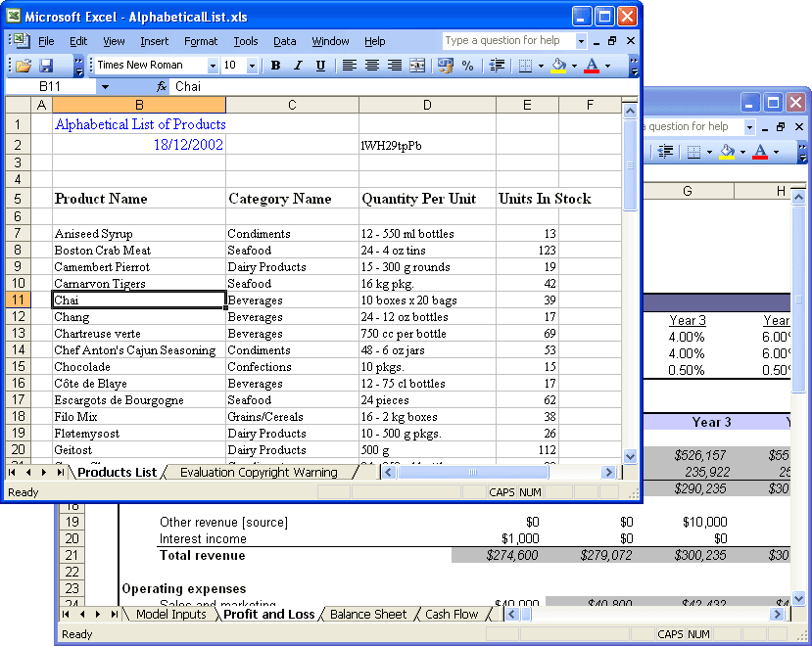Click the Open folder icon in the toolbar
The image size is (812, 646).
(24, 66)
